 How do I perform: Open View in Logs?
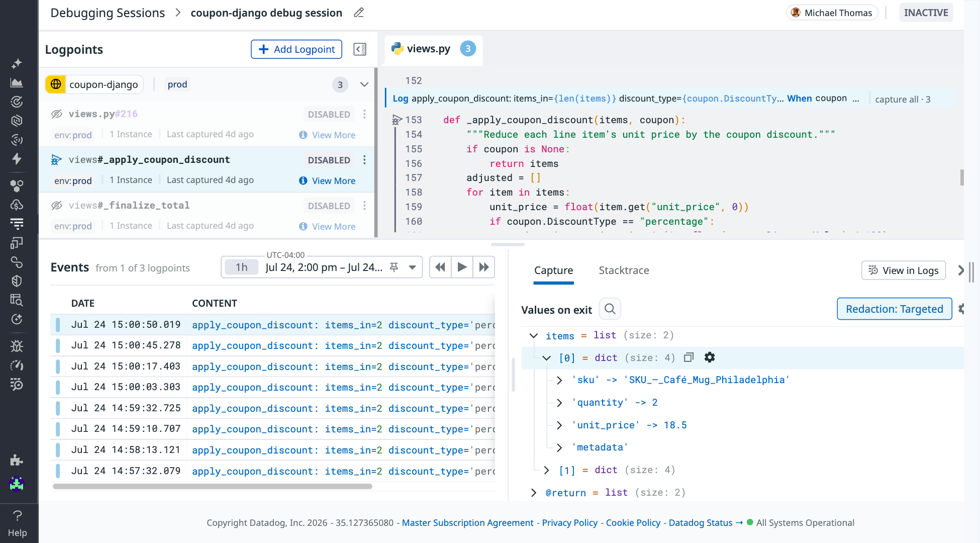(x=904, y=270)
